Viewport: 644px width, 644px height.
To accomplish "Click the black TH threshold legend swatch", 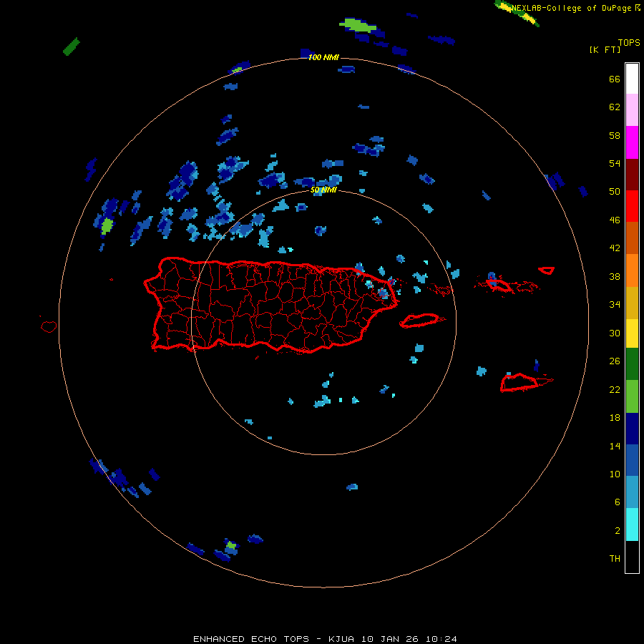I will 632,557.
